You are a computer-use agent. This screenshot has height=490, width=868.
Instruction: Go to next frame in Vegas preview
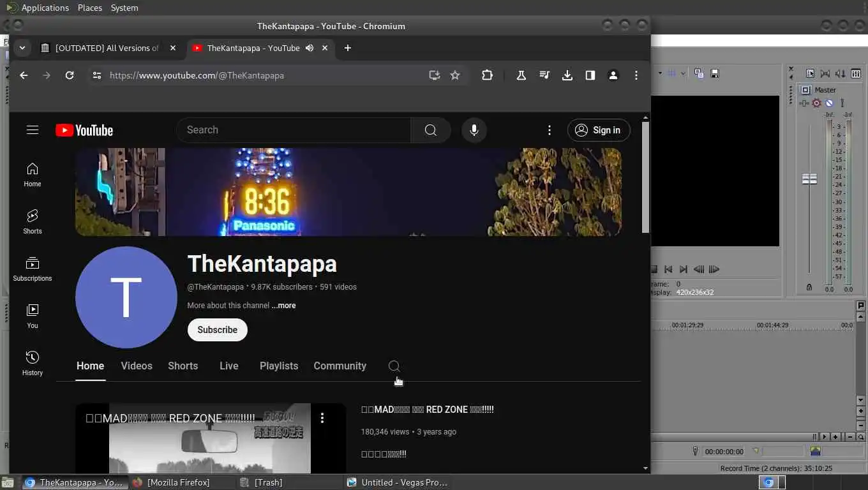tap(714, 269)
